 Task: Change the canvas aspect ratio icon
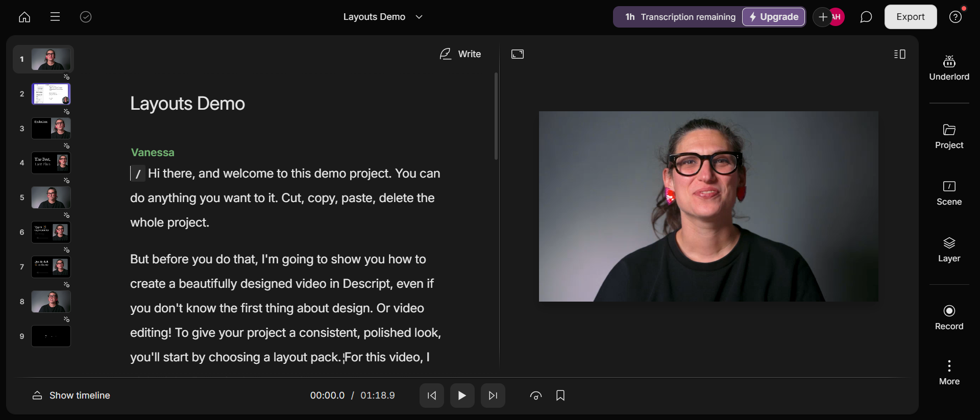click(518, 54)
